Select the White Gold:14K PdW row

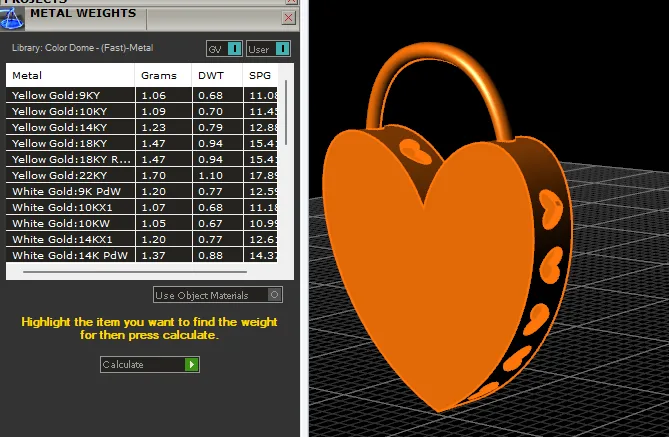click(142, 255)
